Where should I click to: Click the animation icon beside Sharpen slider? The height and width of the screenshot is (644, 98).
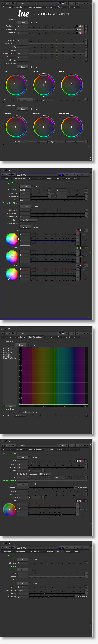[86, 563]
